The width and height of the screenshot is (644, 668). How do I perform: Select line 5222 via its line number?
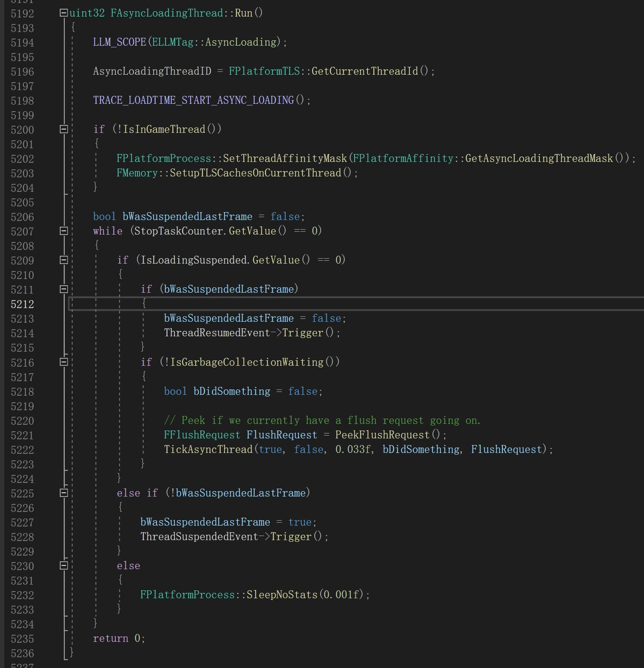(22, 450)
